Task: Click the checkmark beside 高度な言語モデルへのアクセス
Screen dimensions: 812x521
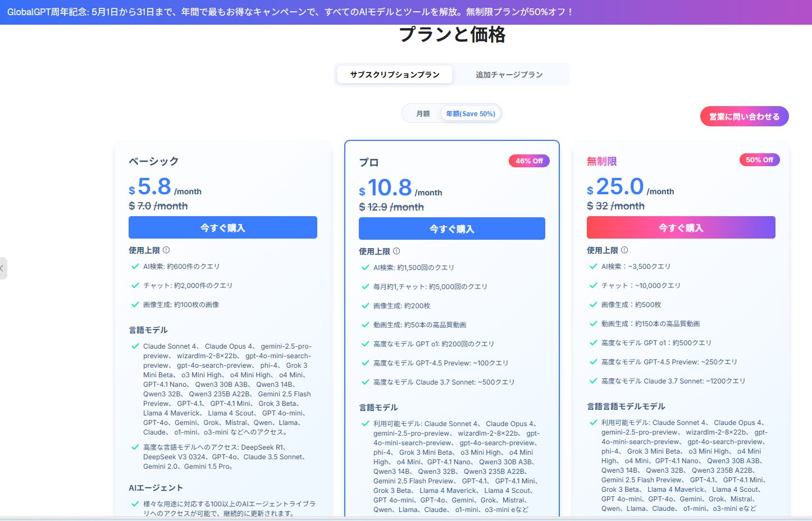Action: (135, 447)
